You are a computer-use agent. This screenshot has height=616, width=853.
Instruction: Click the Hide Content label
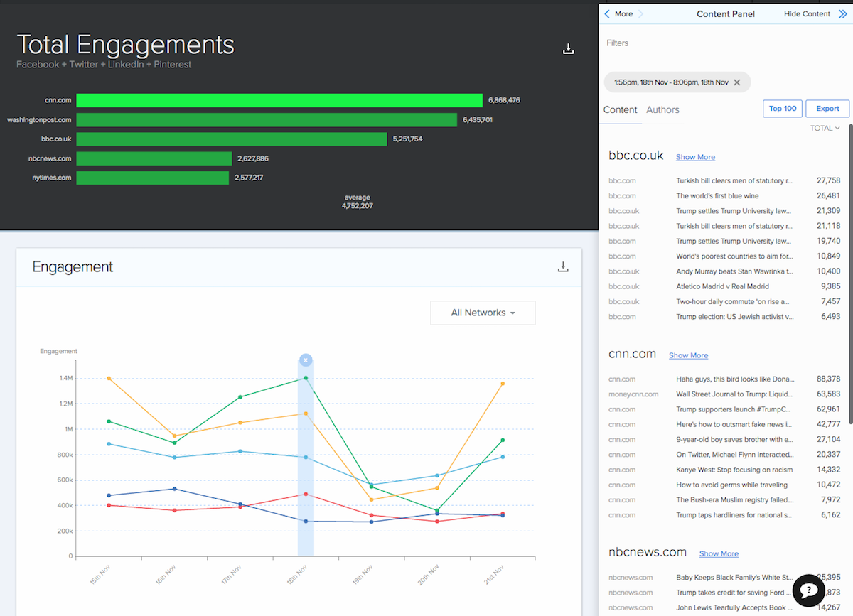pos(807,14)
